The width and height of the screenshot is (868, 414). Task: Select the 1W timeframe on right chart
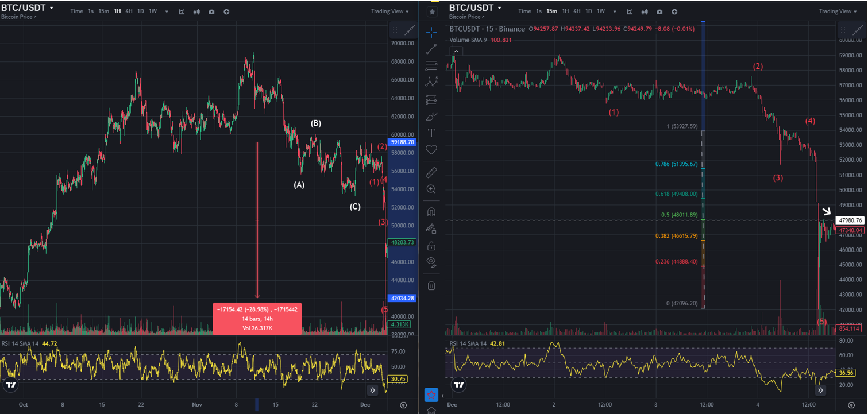click(x=601, y=11)
